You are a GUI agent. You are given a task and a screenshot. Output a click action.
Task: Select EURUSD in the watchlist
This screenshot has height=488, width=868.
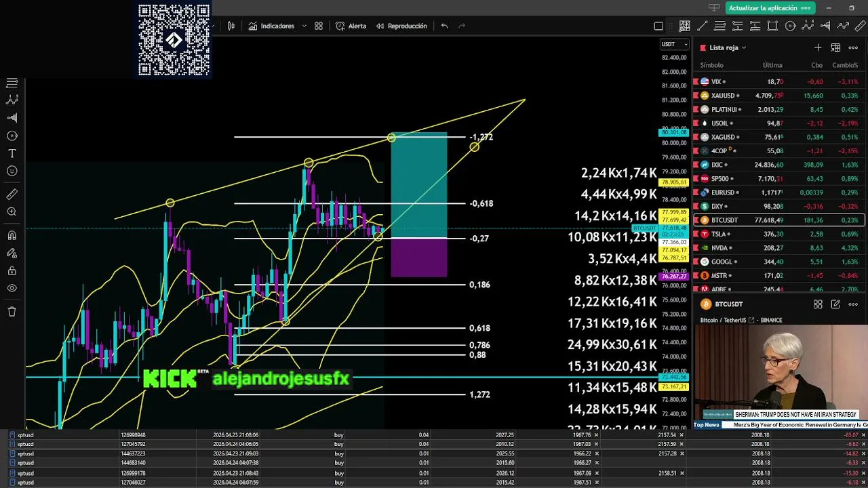point(778,192)
